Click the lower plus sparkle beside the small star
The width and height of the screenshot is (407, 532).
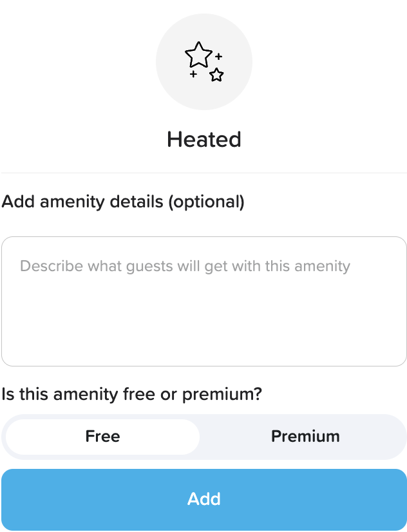click(193, 75)
